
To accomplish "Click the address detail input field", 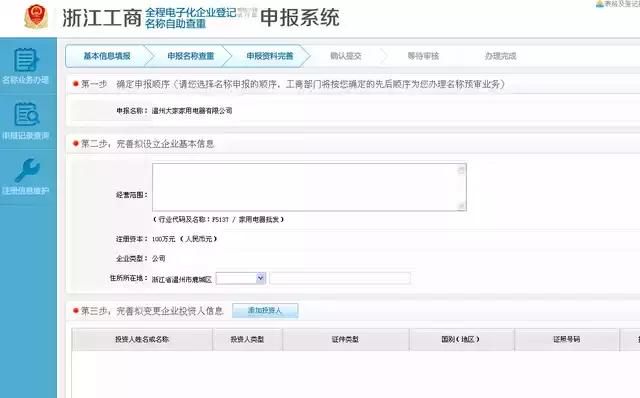I will click(340, 278).
